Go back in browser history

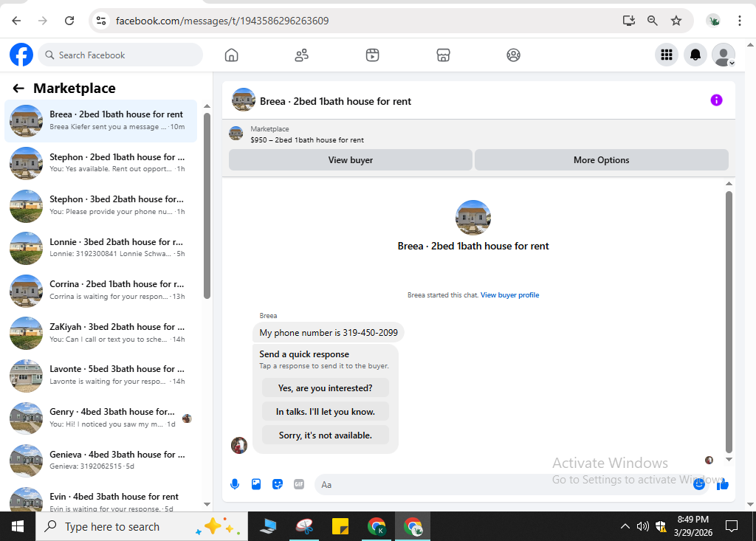pyautogui.click(x=16, y=21)
